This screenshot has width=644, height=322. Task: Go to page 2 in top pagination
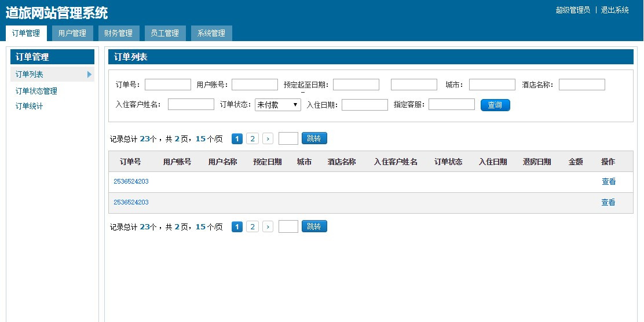[253, 138]
